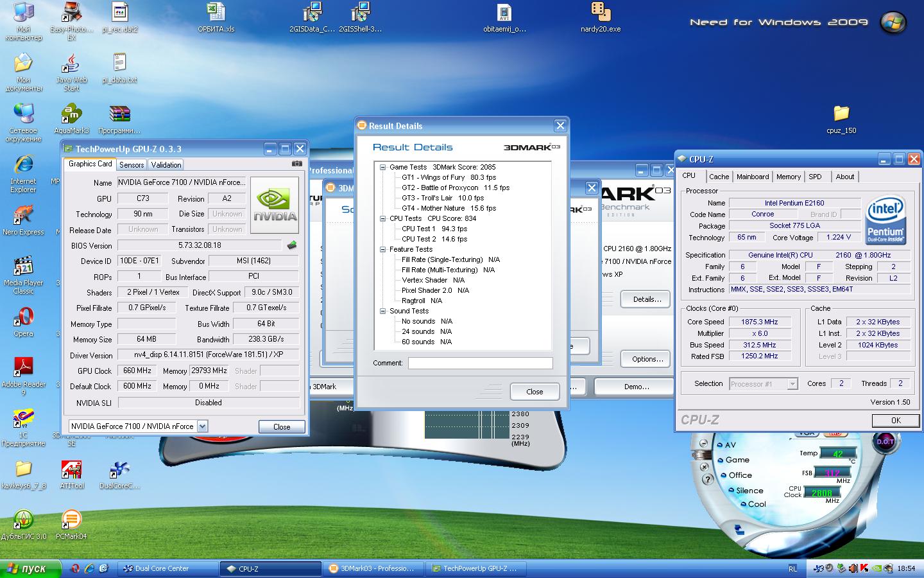The image size is (924, 578).
Task: Click the Driver Version field in GPU-Z
Action: coord(208,355)
